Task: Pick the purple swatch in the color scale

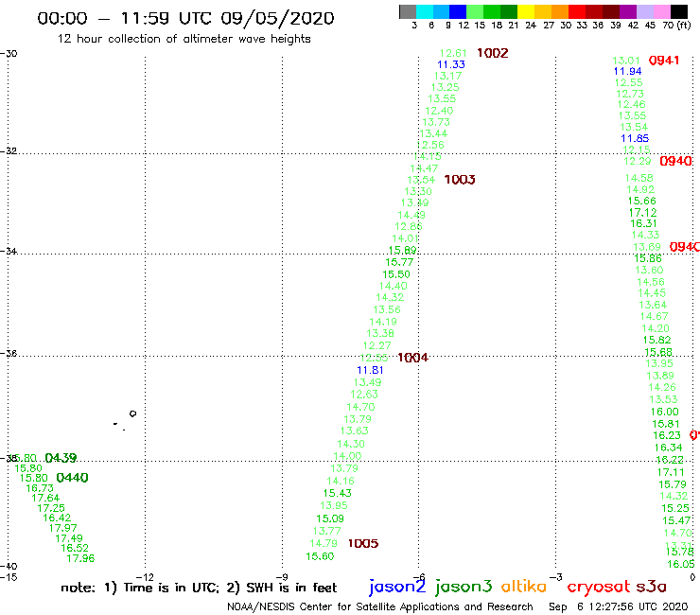Action: coord(627,12)
